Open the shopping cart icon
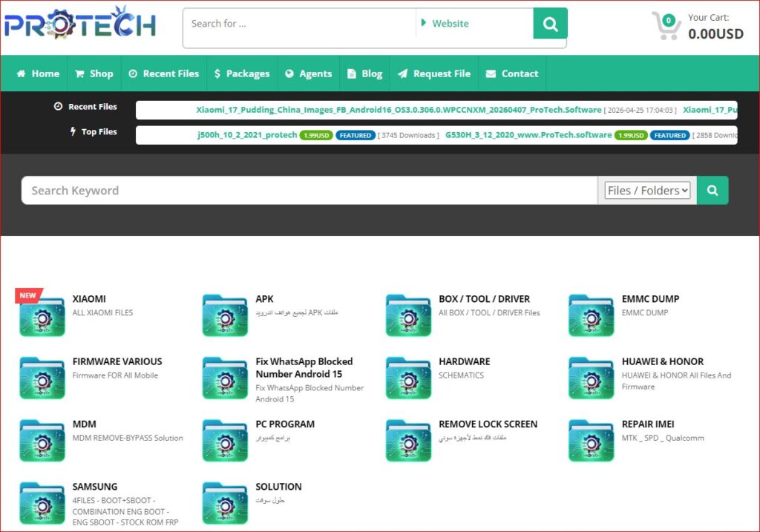760x532 pixels. pos(666,25)
